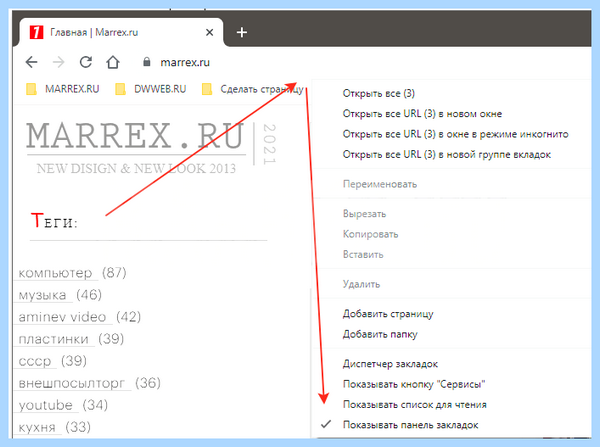Image resolution: width=600 pixels, height=447 pixels.
Task: Open a new tab with plus button
Action: point(242,32)
